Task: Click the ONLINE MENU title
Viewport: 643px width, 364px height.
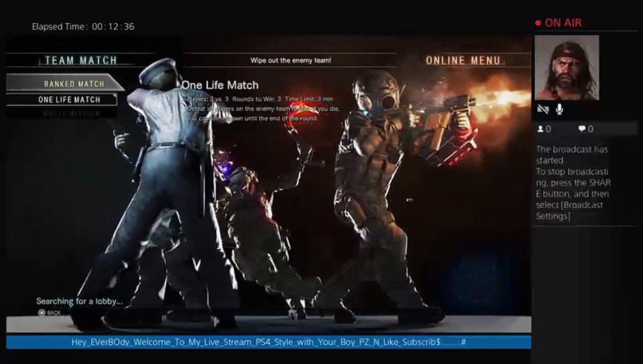Action: [463, 61]
